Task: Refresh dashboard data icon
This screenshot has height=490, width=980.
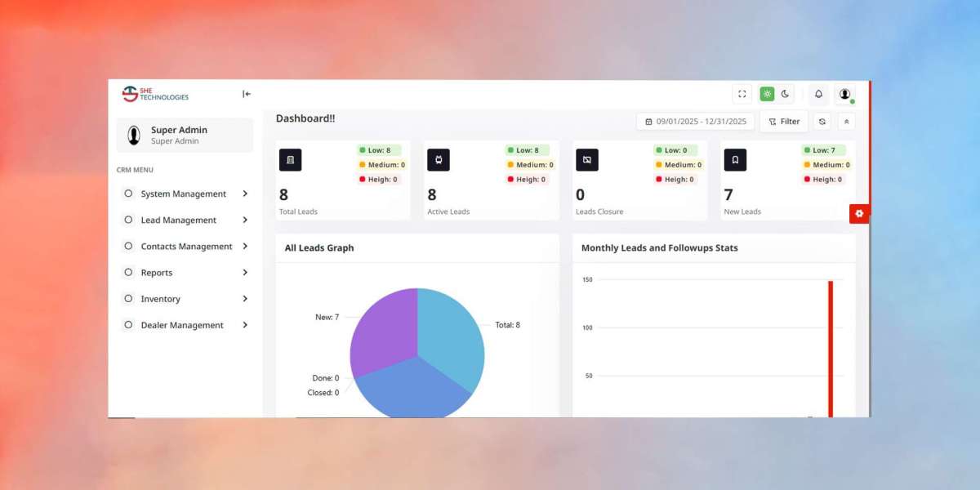Action: click(x=822, y=122)
